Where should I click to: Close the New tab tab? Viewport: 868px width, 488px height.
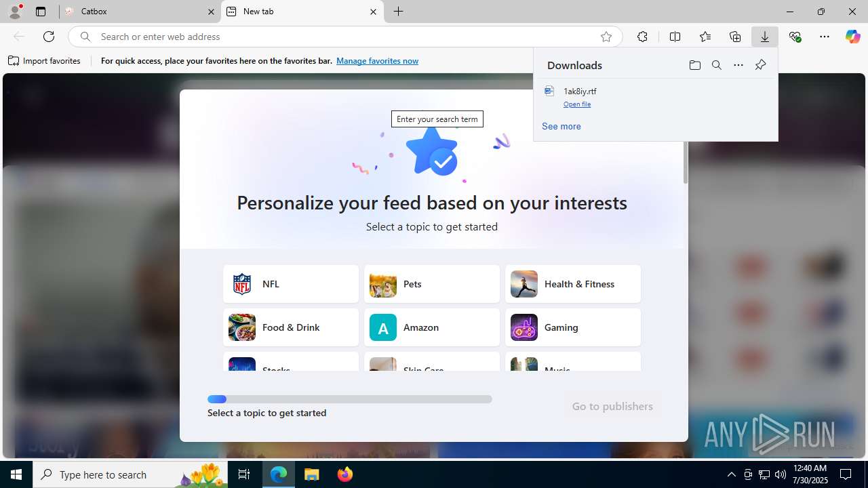[x=373, y=12]
